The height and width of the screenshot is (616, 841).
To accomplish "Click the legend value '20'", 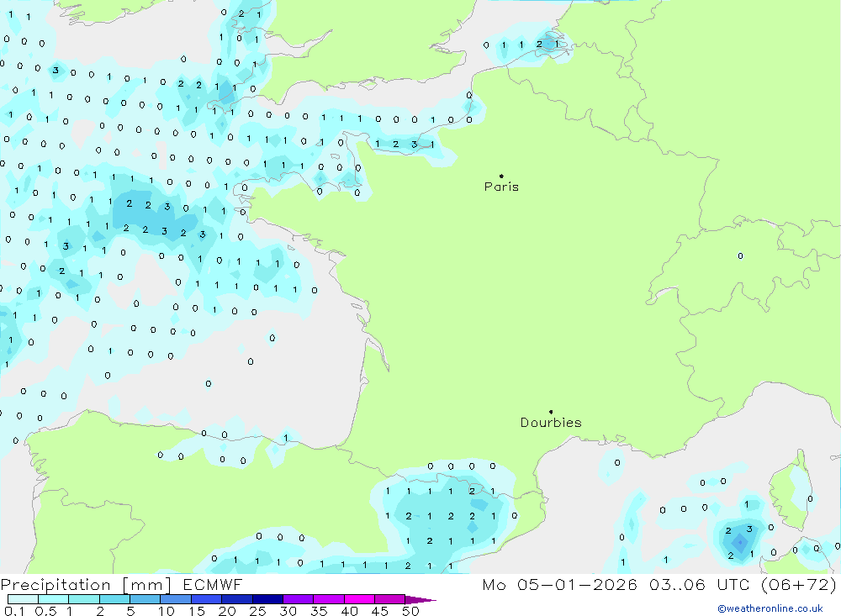I will coord(227,611).
